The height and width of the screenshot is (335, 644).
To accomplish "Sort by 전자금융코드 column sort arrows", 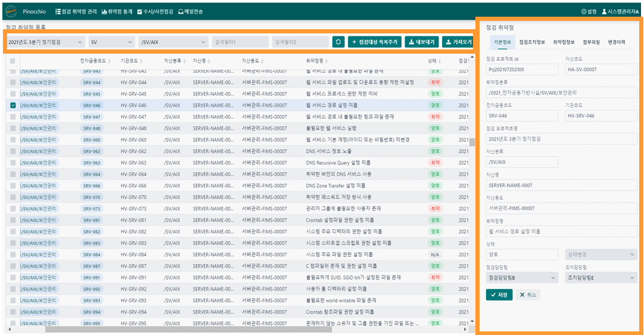I will point(111,61).
